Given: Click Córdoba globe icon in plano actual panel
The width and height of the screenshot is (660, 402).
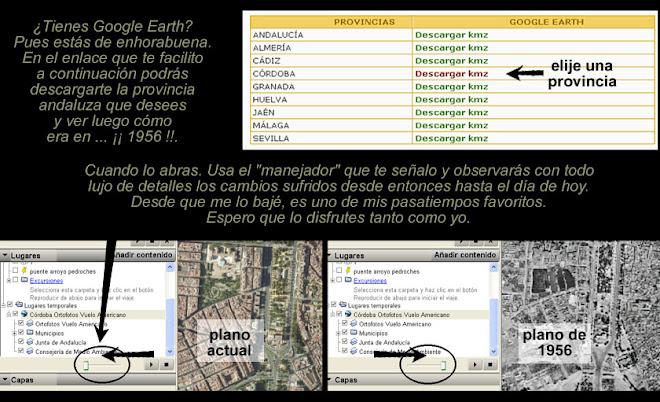Looking at the screenshot, I should tap(24, 314).
